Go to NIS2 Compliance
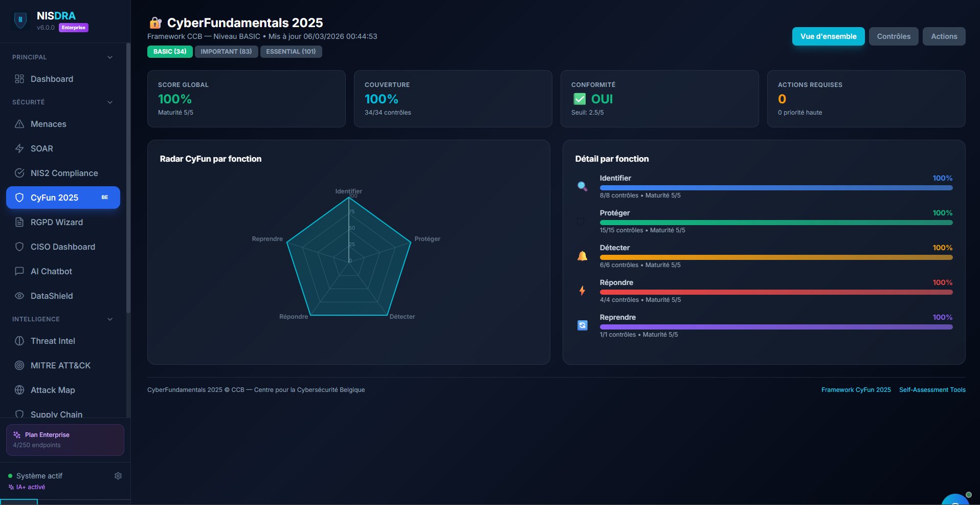 [63, 173]
